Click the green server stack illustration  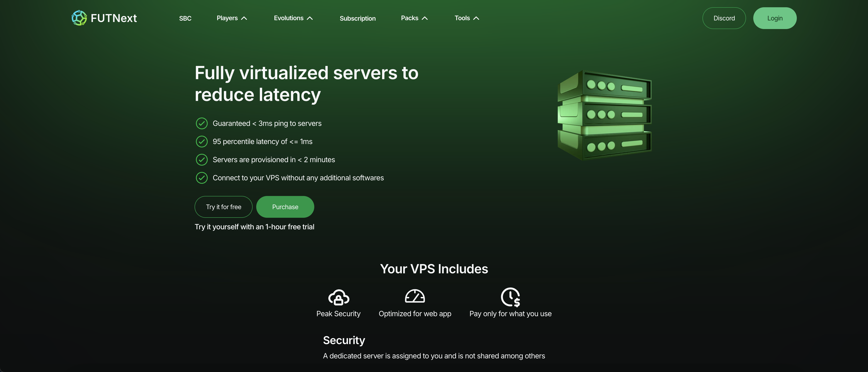pos(605,115)
